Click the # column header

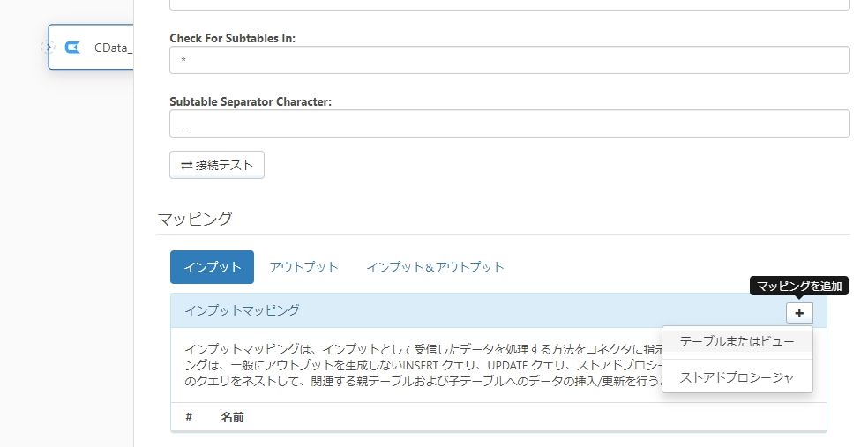click(189, 416)
